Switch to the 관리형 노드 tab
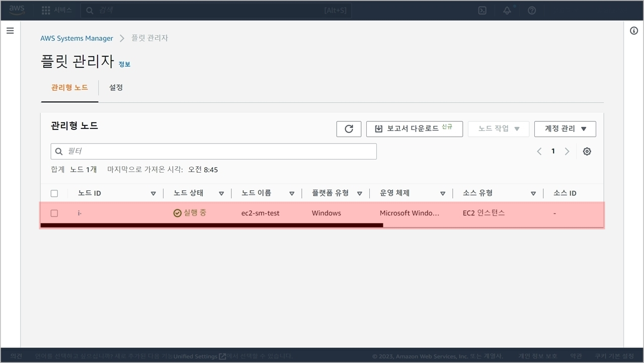Viewport: 644px width, 363px height. pyautogui.click(x=69, y=88)
